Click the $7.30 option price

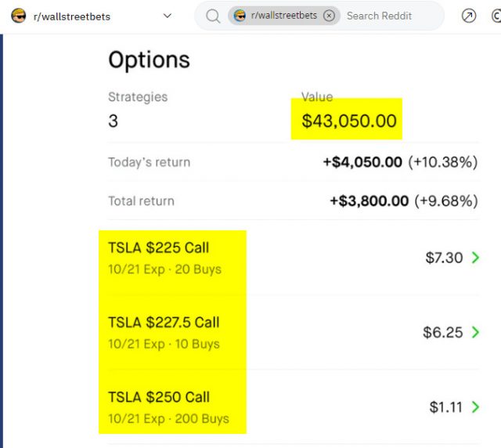click(x=444, y=258)
